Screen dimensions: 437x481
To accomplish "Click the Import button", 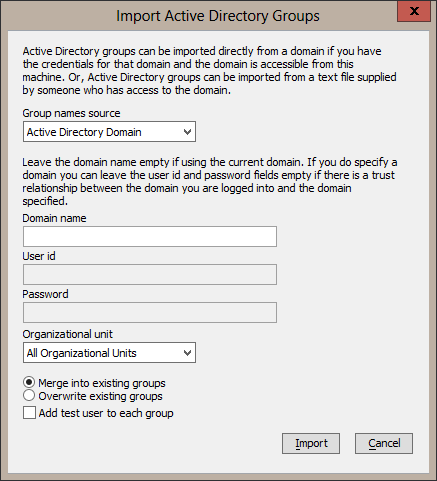I will point(311,443).
